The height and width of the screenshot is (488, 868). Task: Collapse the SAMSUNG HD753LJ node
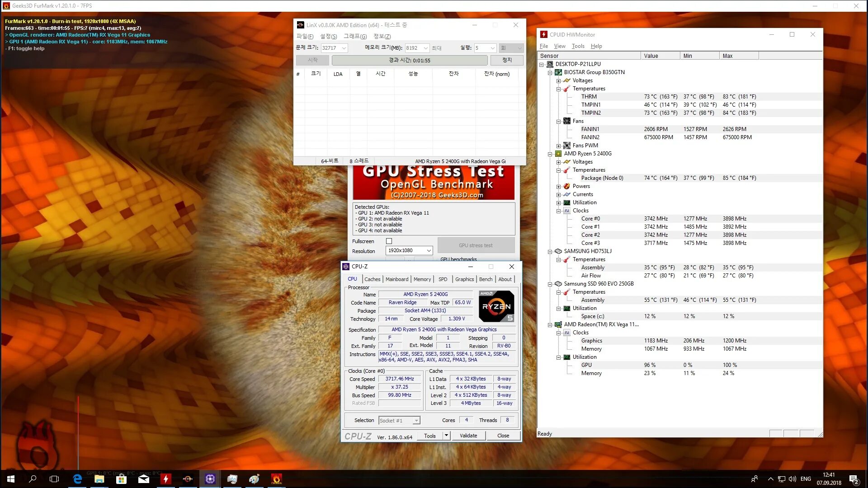[x=550, y=252]
